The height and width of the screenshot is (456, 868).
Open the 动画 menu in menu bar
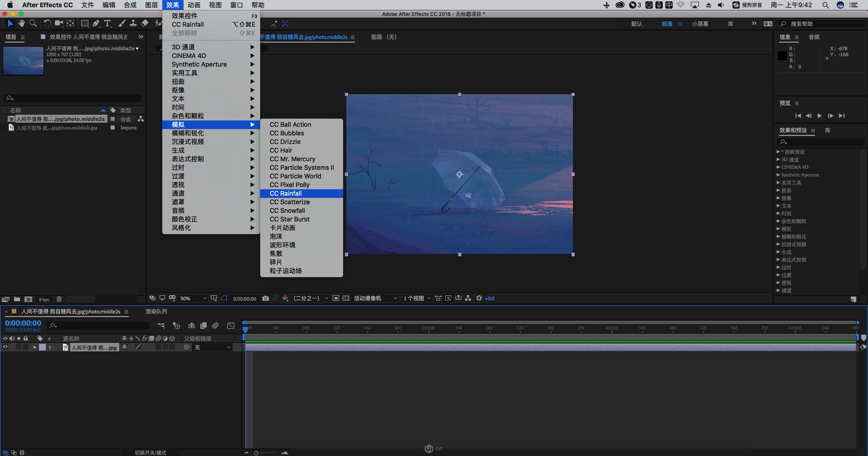coord(194,5)
